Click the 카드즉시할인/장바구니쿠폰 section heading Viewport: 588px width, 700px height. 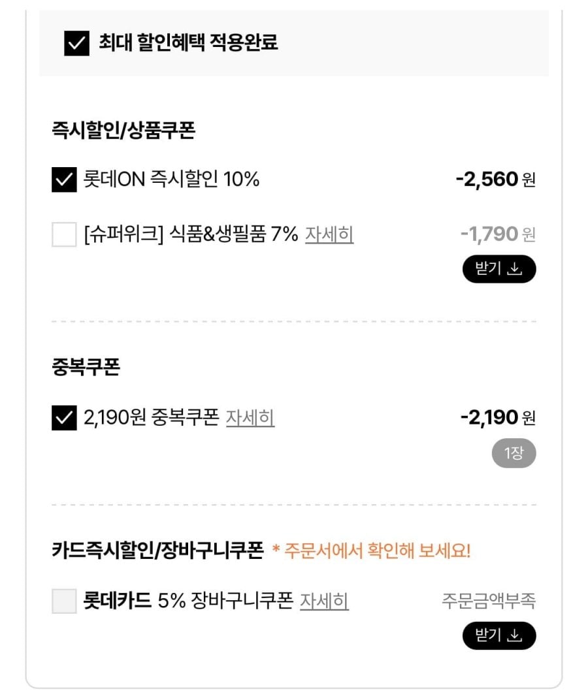coord(157,551)
